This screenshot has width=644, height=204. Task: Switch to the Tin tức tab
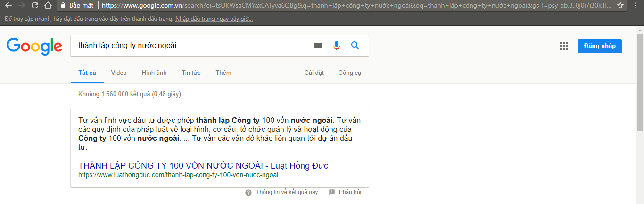191,73
